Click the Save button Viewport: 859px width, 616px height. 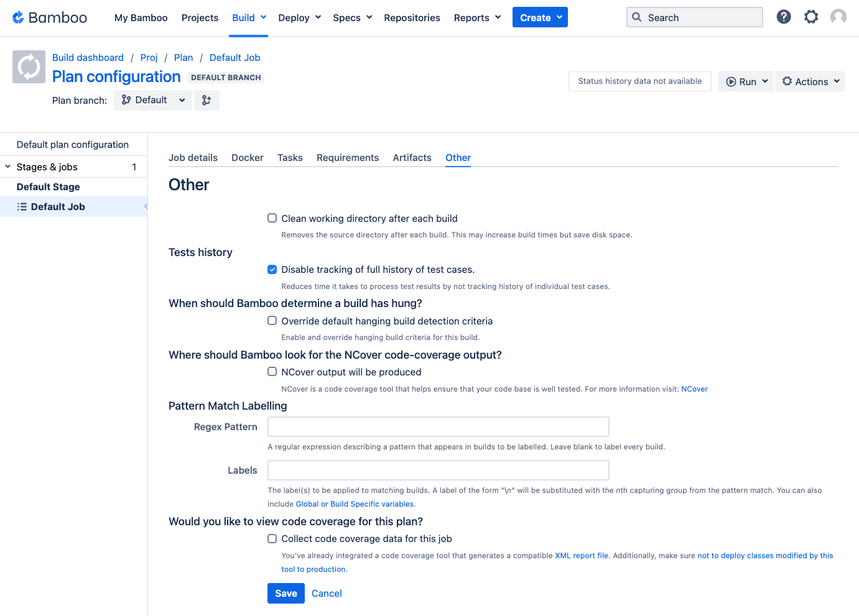(x=286, y=593)
